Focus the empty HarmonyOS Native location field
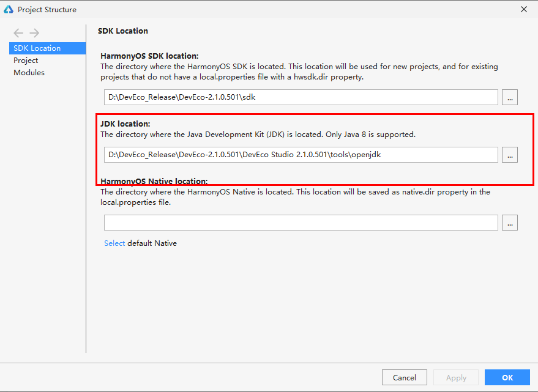The image size is (538, 392). pyautogui.click(x=301, y=223)
